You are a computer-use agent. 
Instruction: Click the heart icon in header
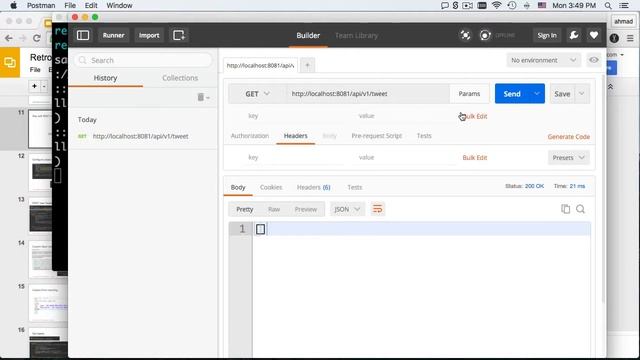pos(594,35)
